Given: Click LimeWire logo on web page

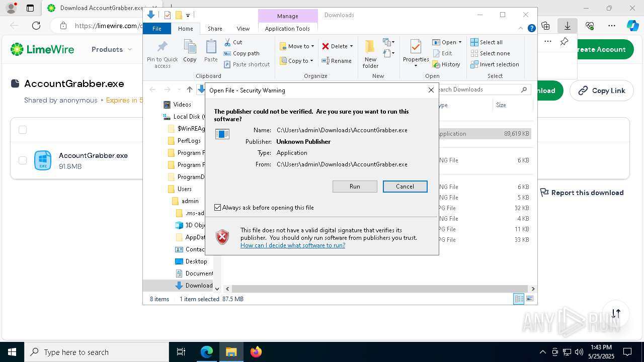Looking at the screenshot, I should (x=42, y=49).
